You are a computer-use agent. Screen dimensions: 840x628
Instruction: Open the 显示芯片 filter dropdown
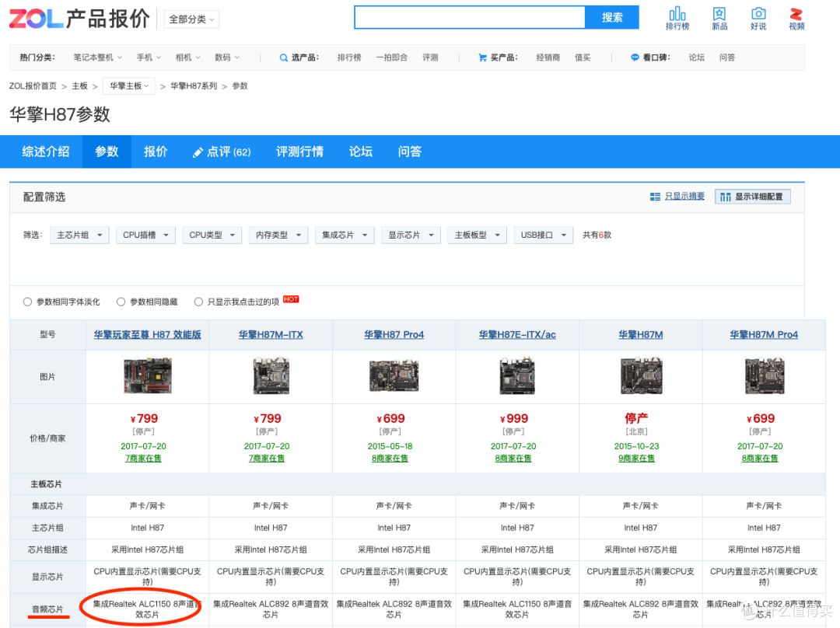[411, 235]
